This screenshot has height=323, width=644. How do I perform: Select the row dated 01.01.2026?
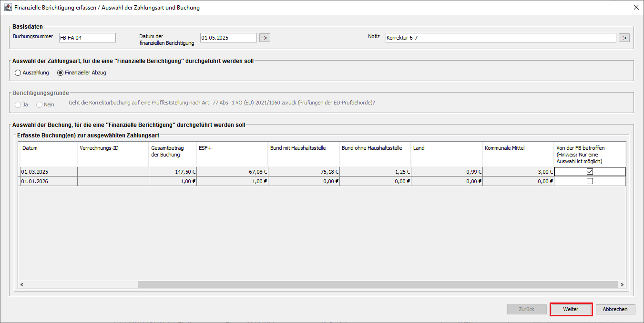coord(48,181)
